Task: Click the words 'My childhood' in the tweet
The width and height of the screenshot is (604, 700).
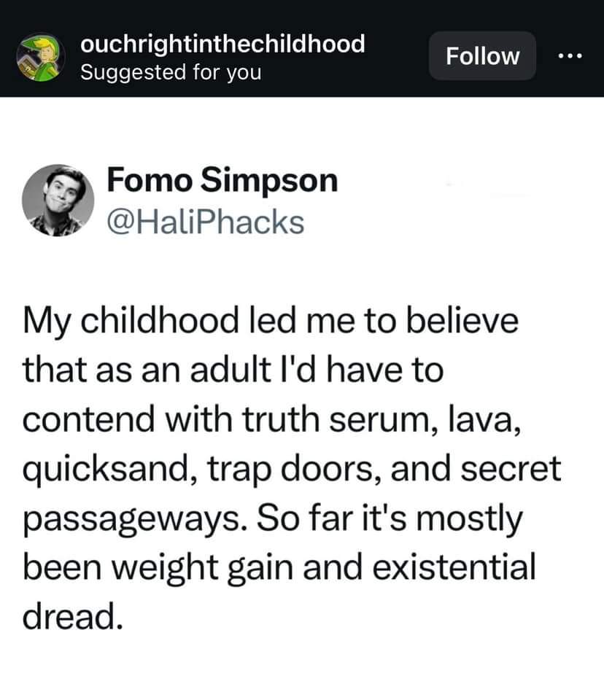Action: click(131, 321)
